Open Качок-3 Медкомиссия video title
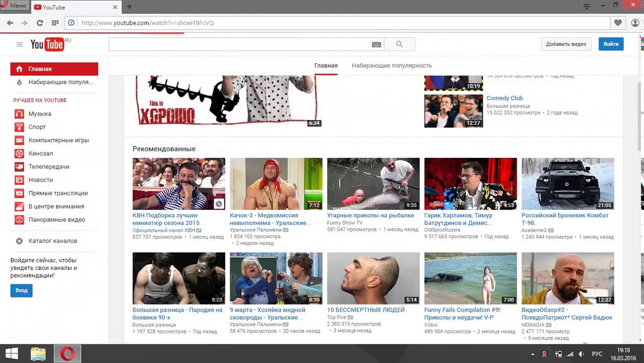The height and width of the screenshot is (363, 644). pos(271,219)
